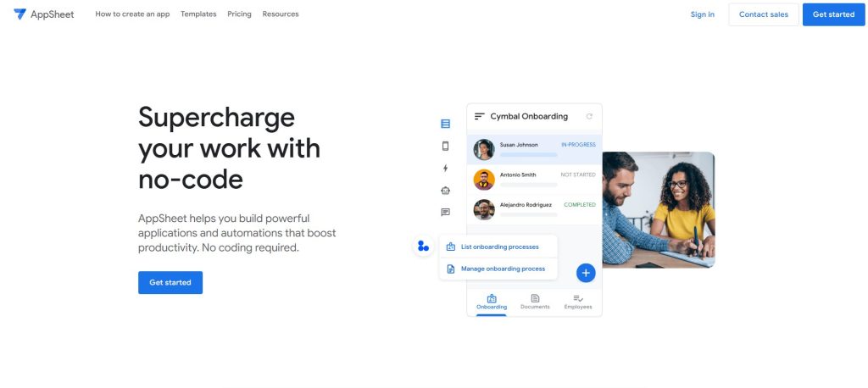Select the Susan Johnson list row
868x388 pixels.
point(534,149)
